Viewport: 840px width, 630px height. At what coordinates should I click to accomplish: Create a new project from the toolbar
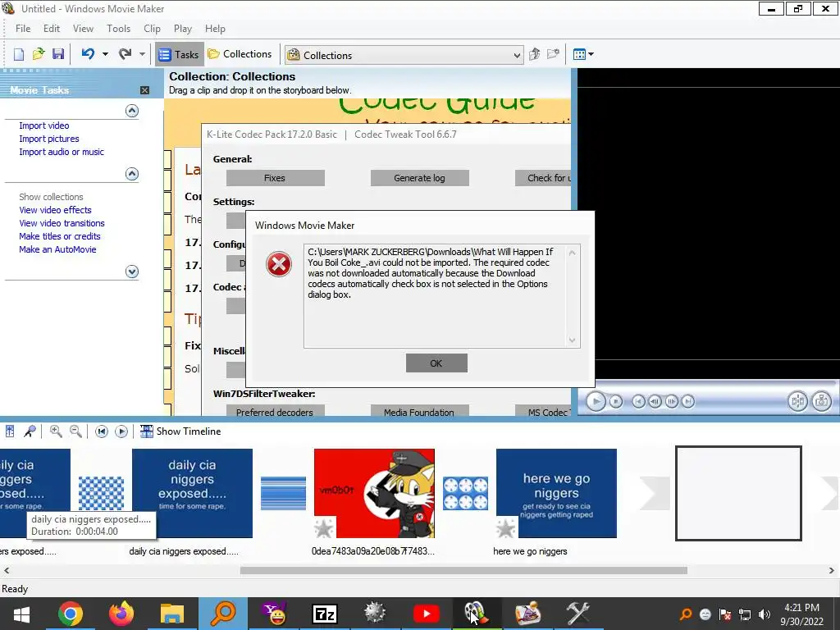pos(19,54)
